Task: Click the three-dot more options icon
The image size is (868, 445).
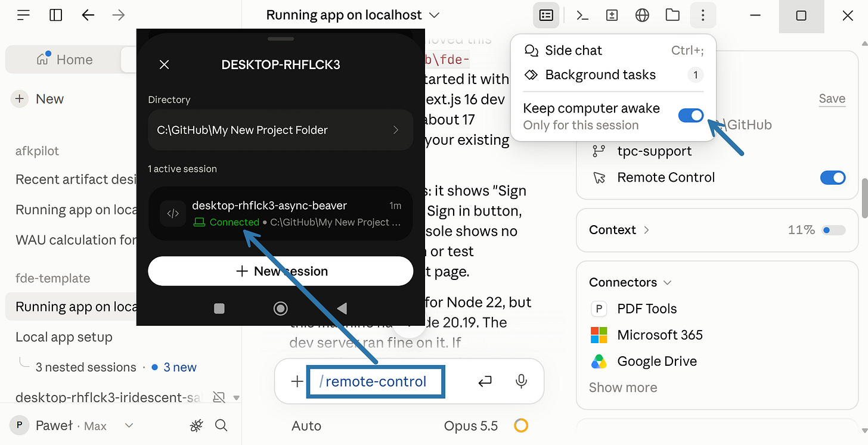Action: pyautogui.click(x=703, y=15)
